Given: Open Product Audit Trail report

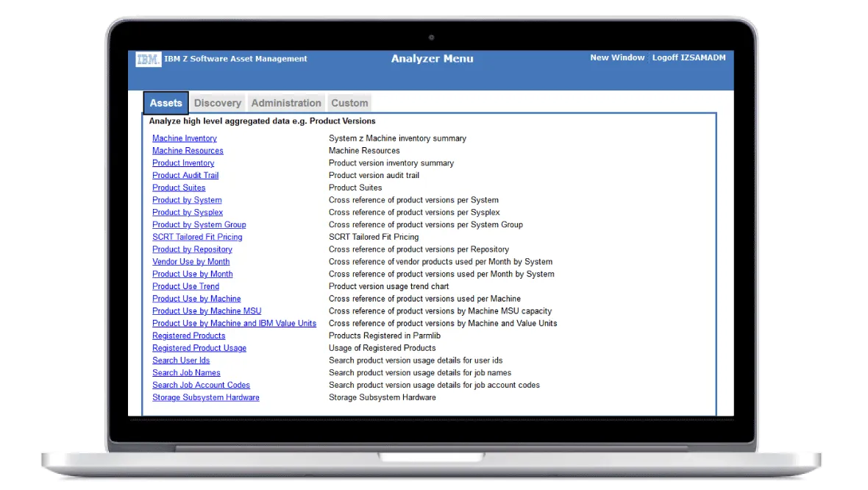Looking at the screenshot, I should pyautogui.click(x=185, y=176).
